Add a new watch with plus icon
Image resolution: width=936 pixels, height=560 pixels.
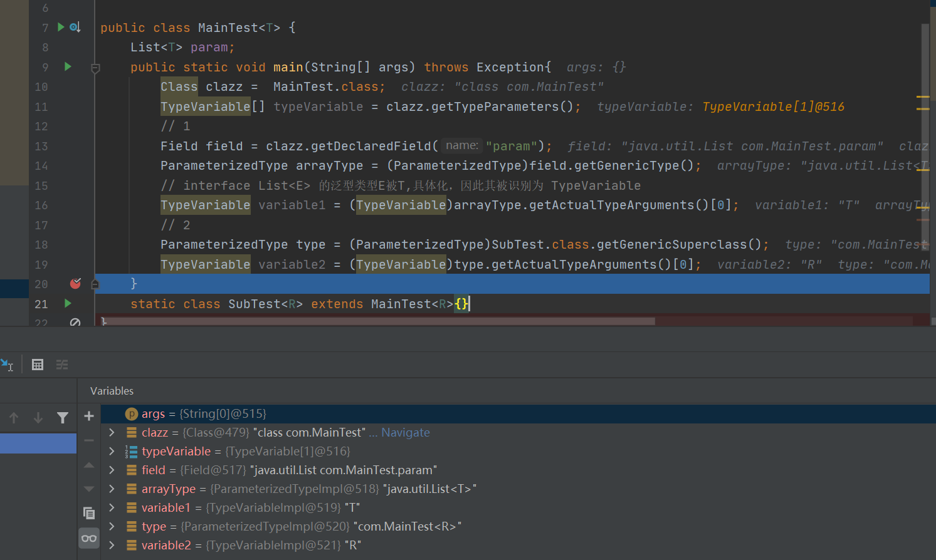(x=89, y=416)
